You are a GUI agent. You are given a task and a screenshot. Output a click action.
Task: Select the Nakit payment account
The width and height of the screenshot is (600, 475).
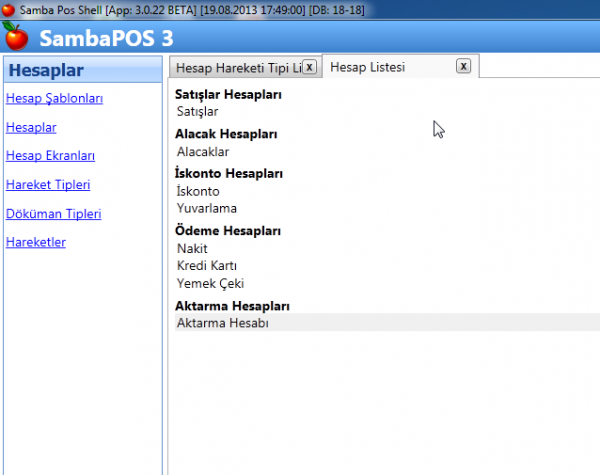tap(192, 248)
